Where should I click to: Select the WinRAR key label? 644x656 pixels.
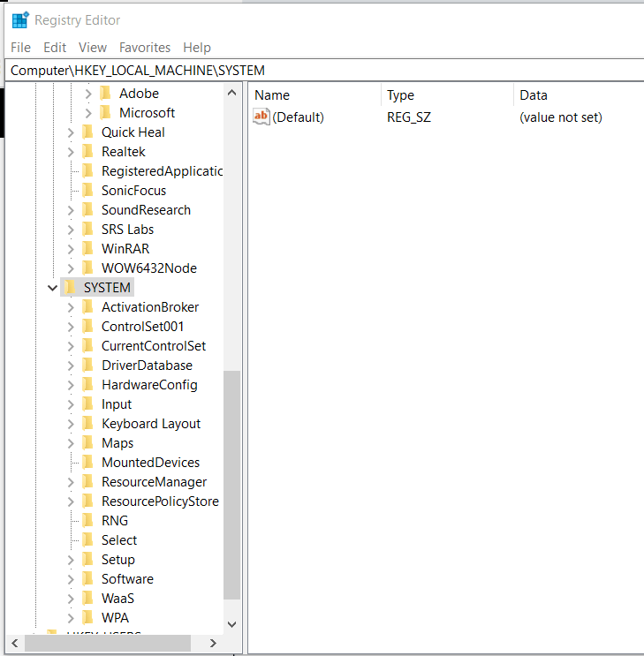pos(125,249)
